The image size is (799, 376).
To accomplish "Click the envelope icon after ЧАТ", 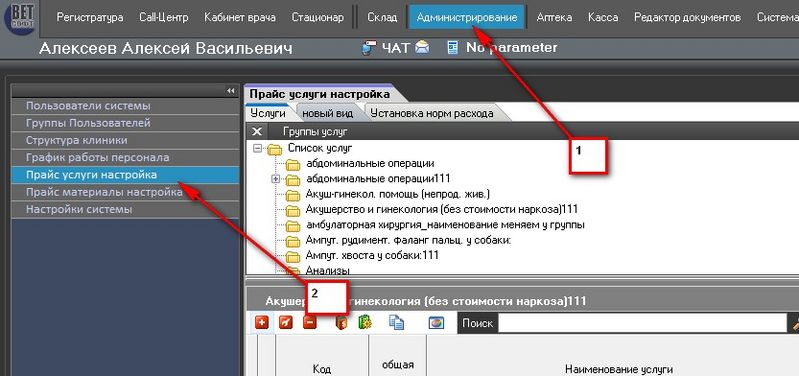I will [422, 48].
